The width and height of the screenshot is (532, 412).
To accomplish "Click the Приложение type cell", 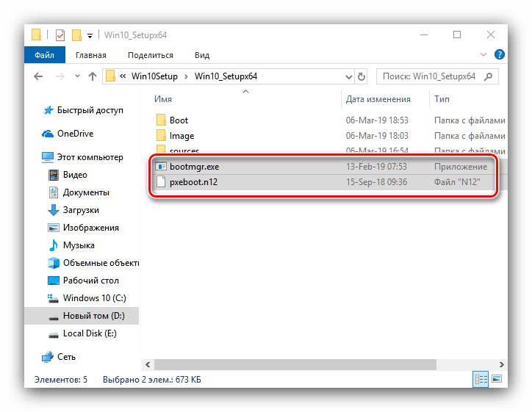I will [x=461, y=167].
